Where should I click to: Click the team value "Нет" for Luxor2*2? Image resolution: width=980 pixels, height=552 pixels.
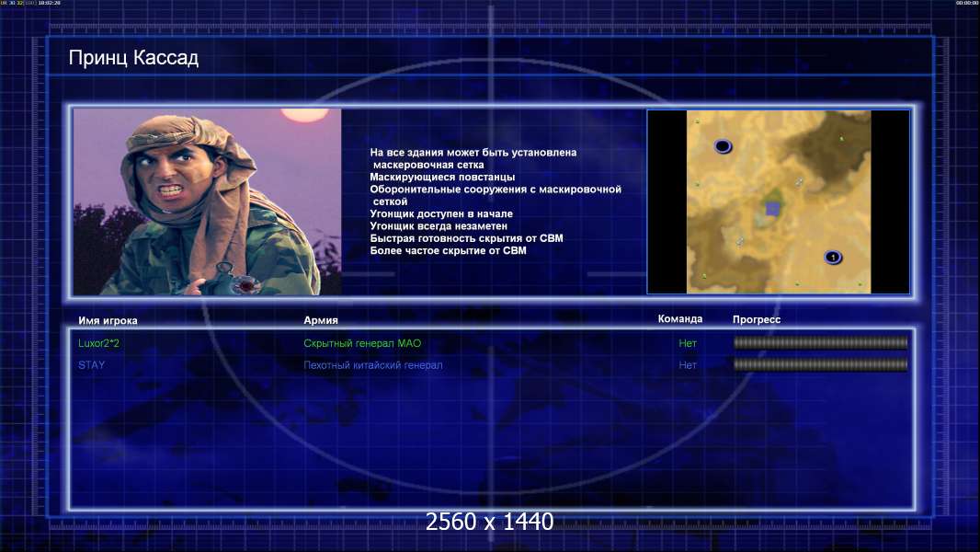coord(688,343)
